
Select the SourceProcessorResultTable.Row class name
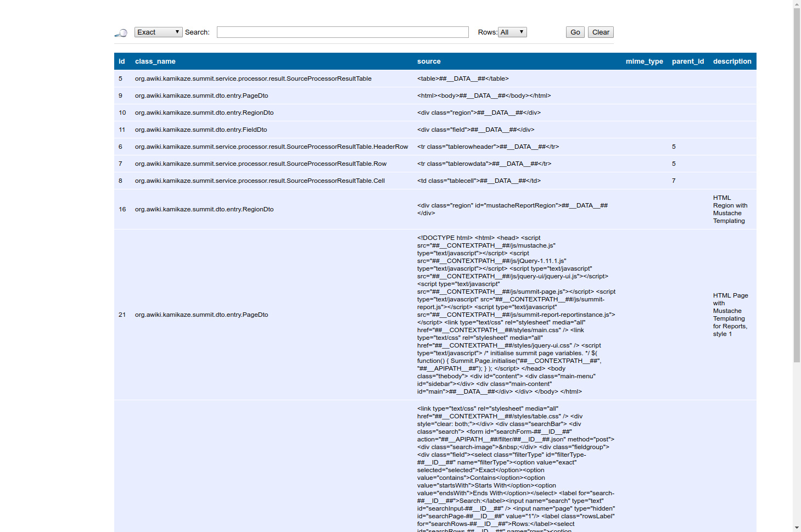(261, 164)
